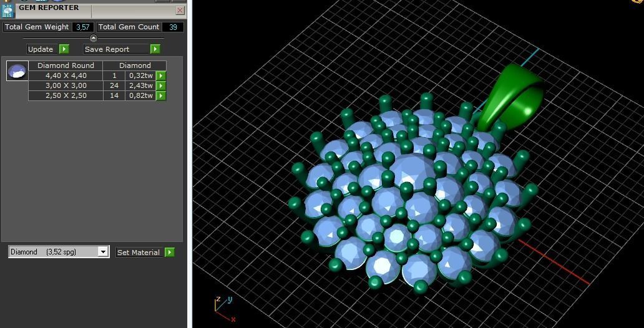Click green arrow for 3,00 X 3,00 row

161,86
